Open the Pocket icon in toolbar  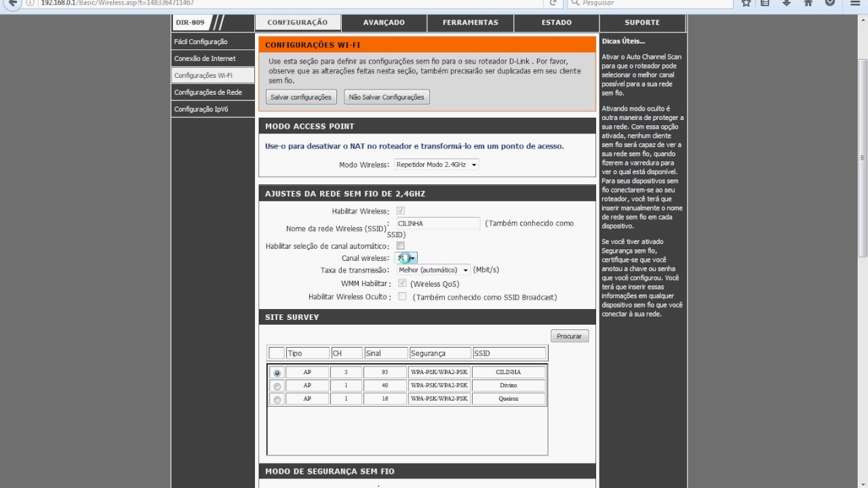829,3
